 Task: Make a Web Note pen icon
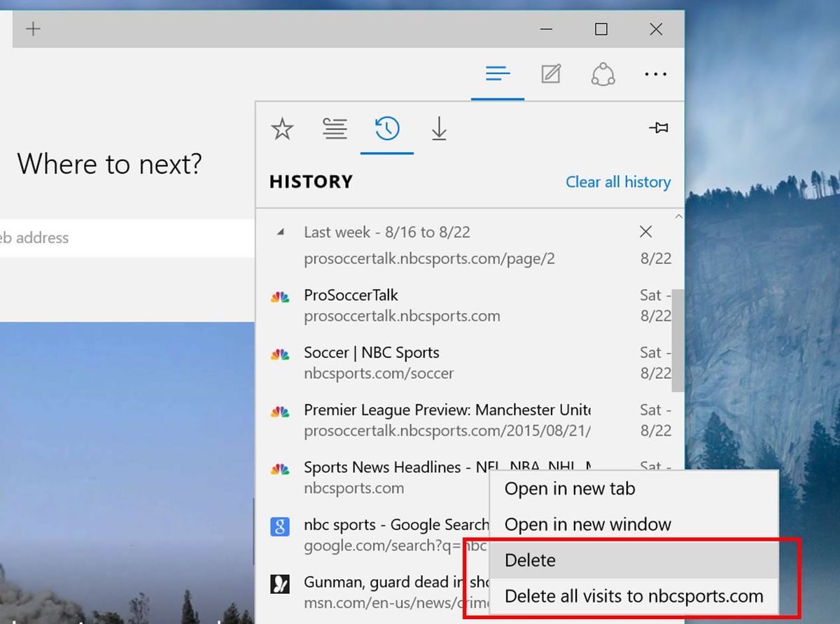point(551,73)
